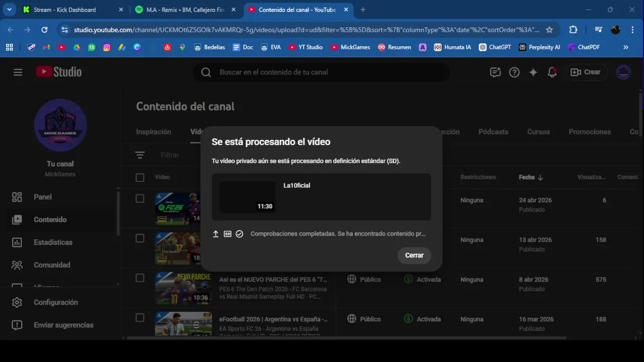Open the Crear menu button
This screenshot has width=644, height=362.
pyautogui.click(x=586, y=72)
